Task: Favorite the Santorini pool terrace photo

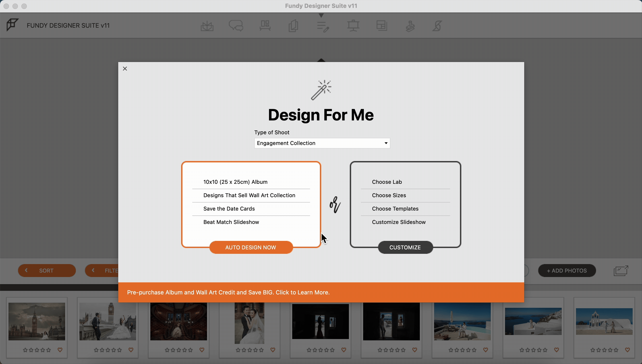Action: (486, 350)
